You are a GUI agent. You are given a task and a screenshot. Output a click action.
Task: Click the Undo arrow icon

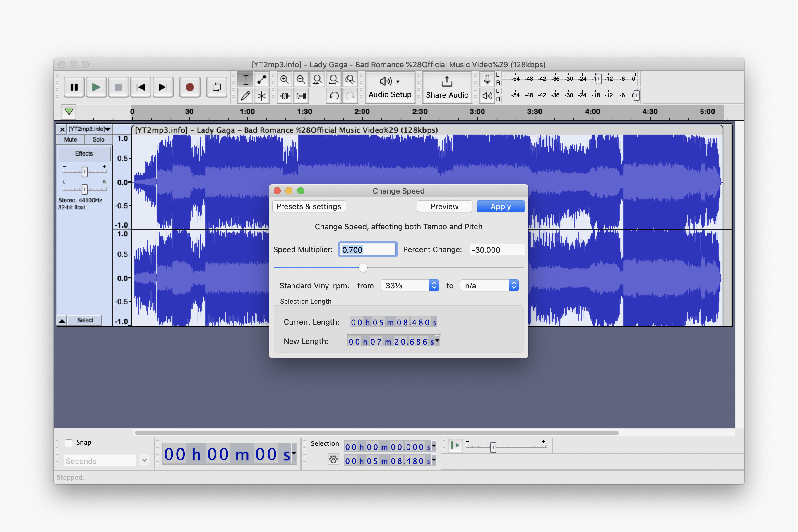334,96
